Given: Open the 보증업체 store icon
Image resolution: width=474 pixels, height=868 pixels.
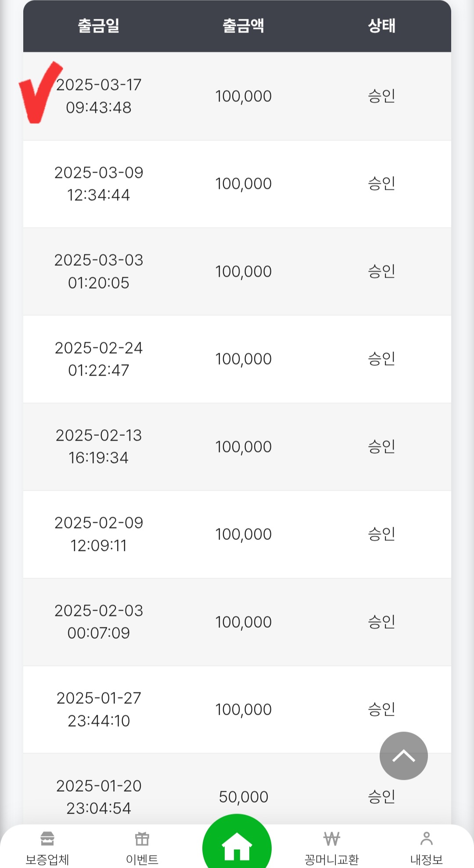Looking at the screenshot, I should 47,839.
